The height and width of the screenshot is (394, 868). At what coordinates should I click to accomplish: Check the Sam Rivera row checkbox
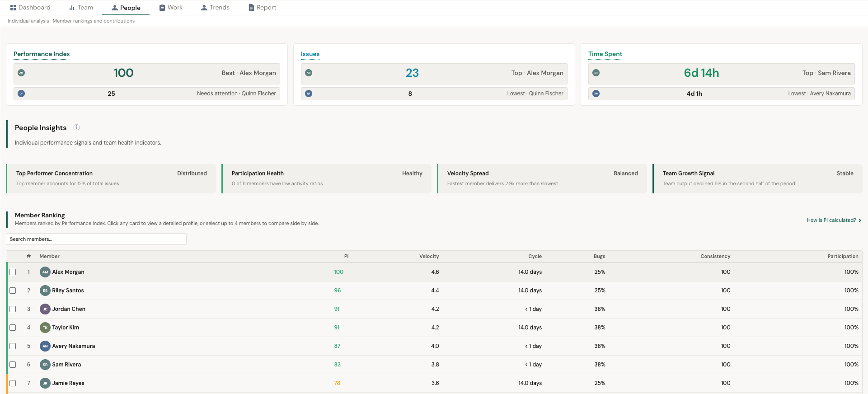[x=13, y=365]
